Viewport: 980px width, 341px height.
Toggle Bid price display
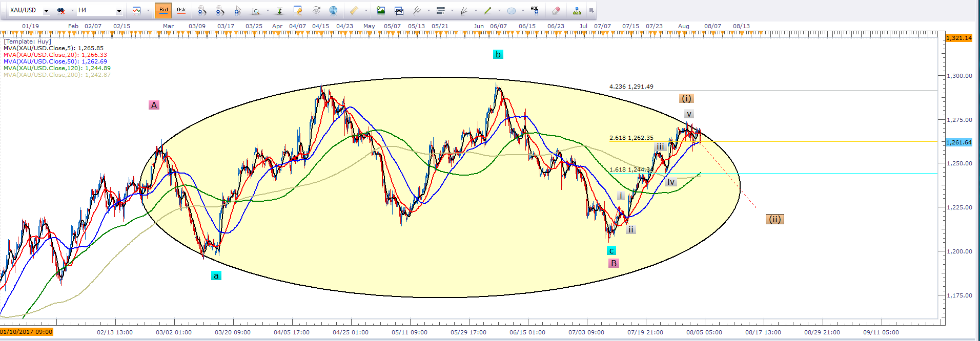(164, 10)
